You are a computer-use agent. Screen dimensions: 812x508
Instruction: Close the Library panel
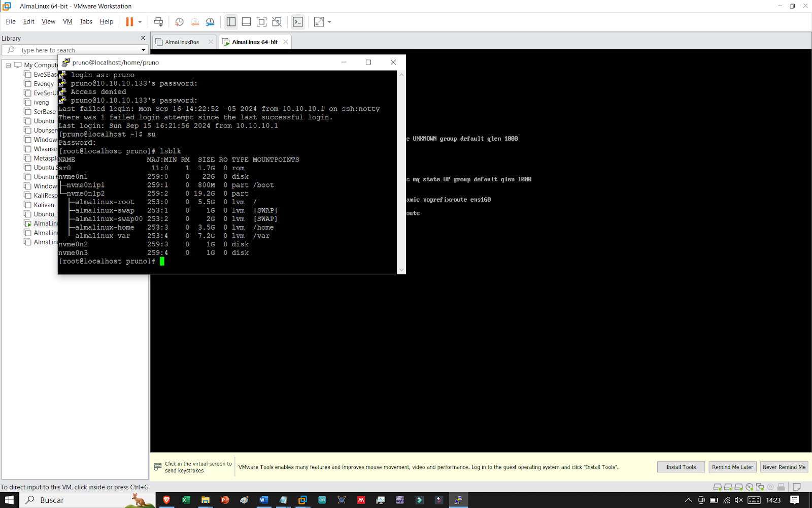[143, 38]
